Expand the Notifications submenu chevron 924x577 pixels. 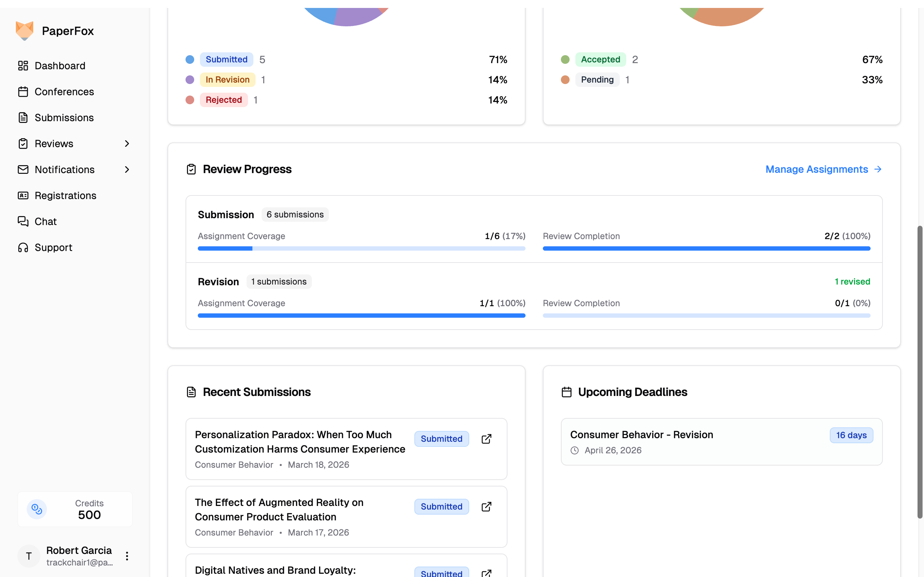[127, 169]
